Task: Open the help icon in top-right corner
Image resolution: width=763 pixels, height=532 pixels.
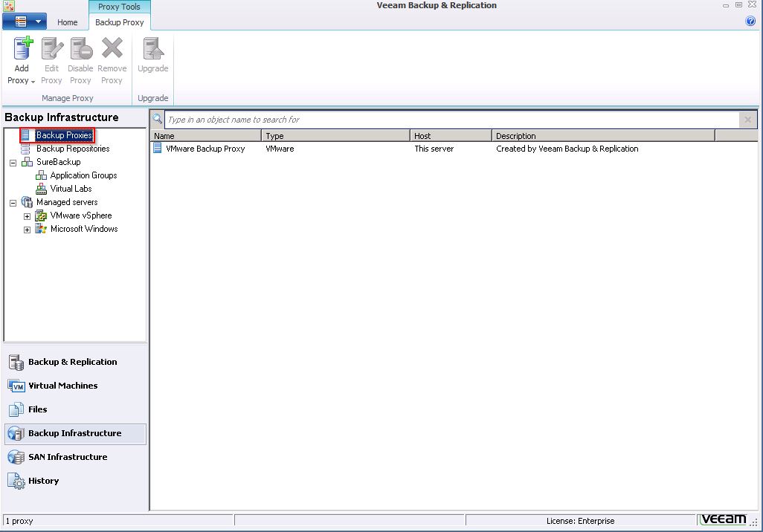Action: pyautogui.click(x=750, y=22)
